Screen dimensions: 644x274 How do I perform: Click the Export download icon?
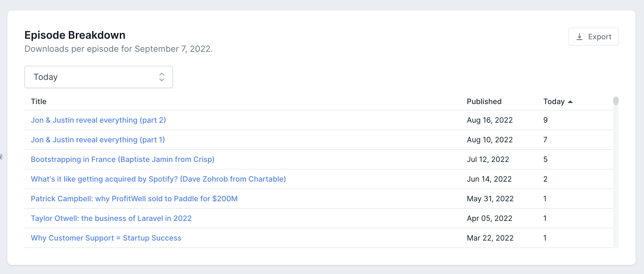click(x=580, y=37)
